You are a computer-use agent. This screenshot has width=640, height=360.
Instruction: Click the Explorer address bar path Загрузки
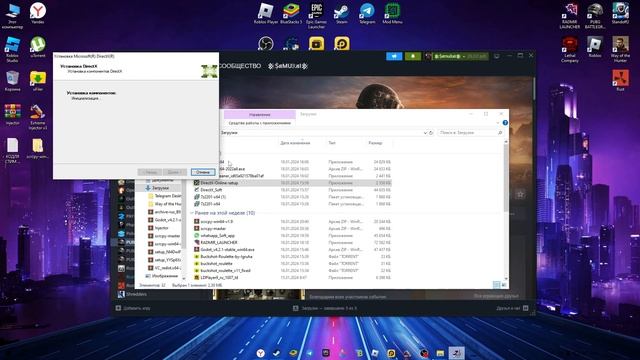(229, 133)
